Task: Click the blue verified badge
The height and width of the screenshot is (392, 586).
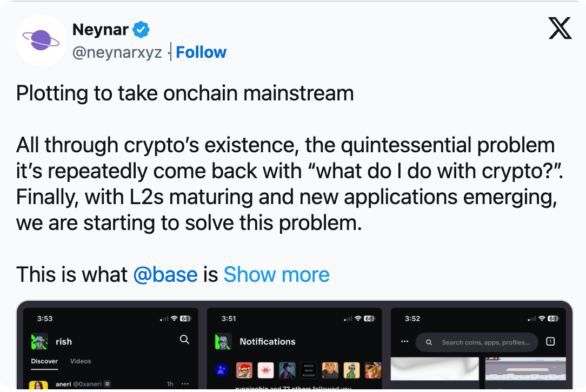Action: (141, 30)
